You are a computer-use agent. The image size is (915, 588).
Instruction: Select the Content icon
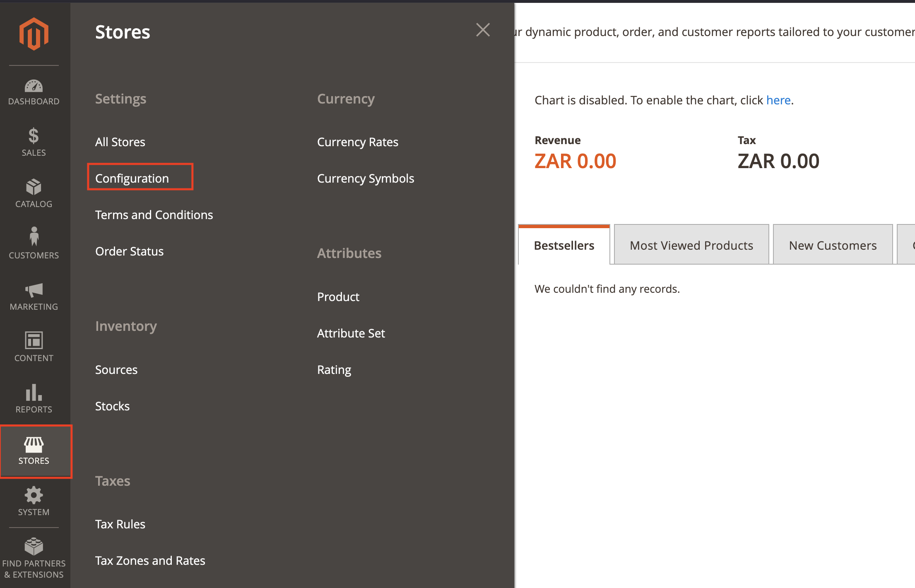pos(34,347)
